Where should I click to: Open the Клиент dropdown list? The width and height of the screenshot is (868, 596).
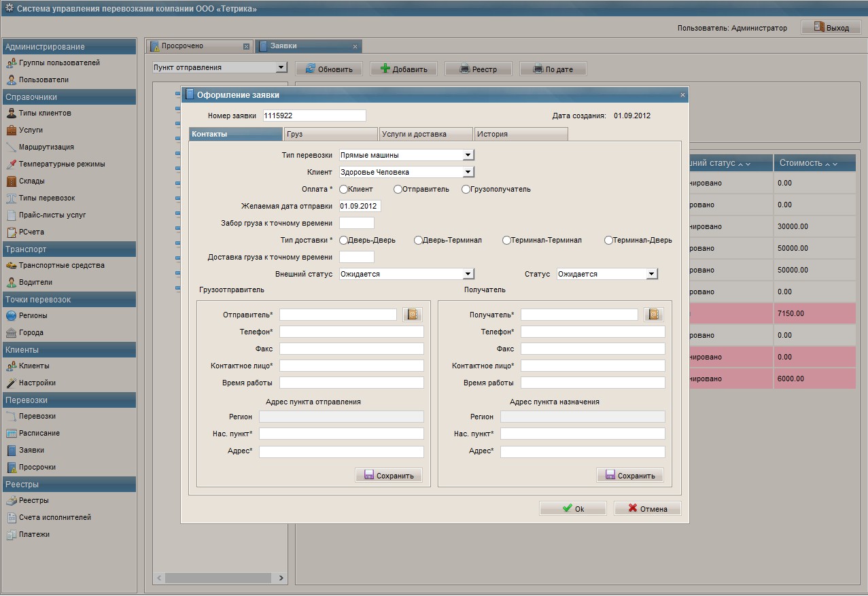pos(468,172)
